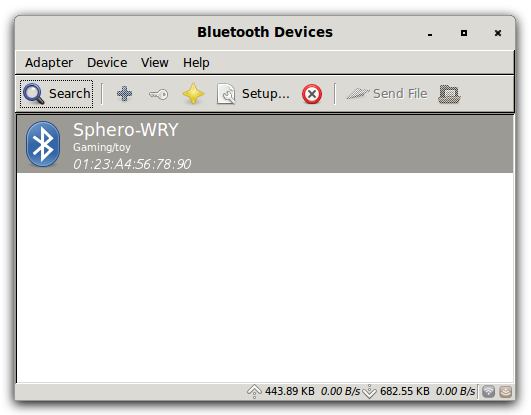Select the Sphero-WRY device row
Viewport: 531px width, 415px height.
(265, 144)
